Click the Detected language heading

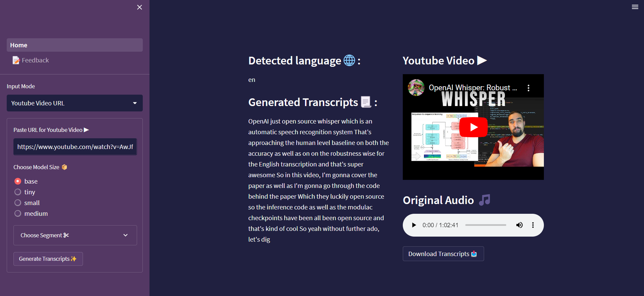pos(304,60)
